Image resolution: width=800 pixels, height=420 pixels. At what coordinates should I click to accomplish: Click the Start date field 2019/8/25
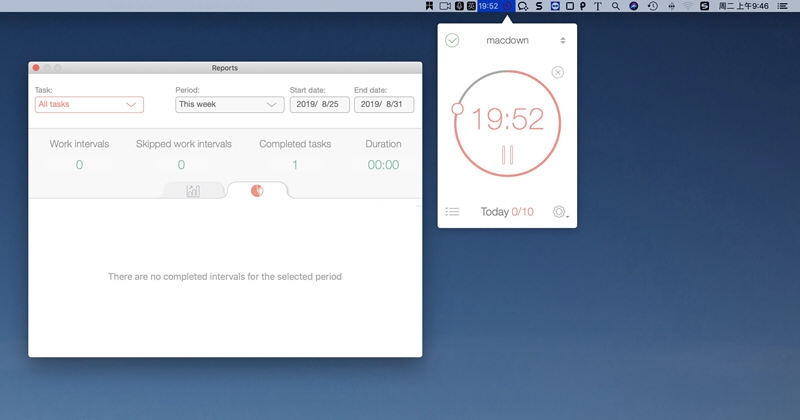point(319,105)
